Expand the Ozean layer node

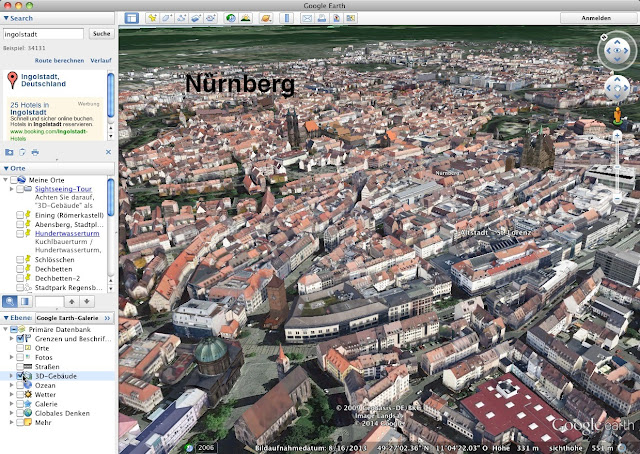[x=11, y=385]
